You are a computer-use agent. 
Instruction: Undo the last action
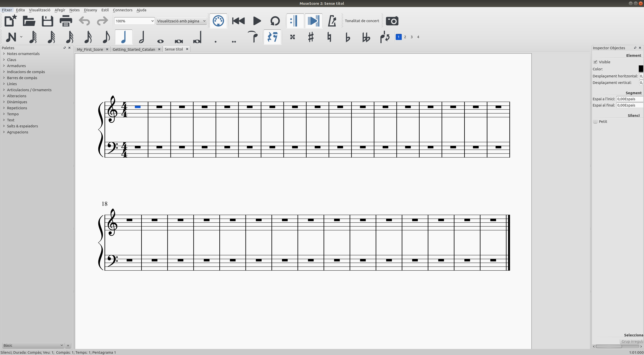(84, 21)
